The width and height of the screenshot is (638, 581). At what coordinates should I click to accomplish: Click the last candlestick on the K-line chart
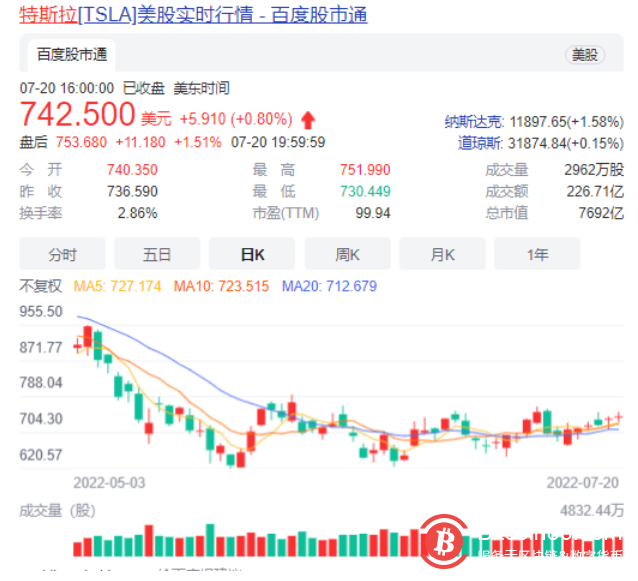pos(618,417)
